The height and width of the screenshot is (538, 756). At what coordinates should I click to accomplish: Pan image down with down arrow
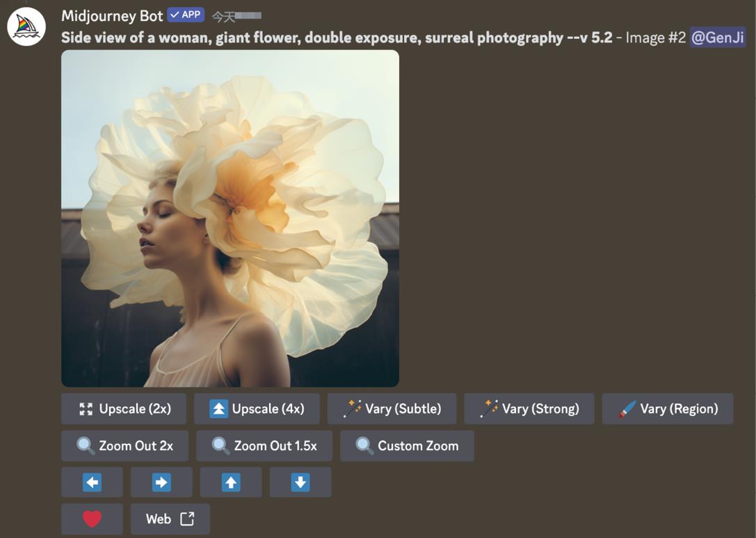300,482
